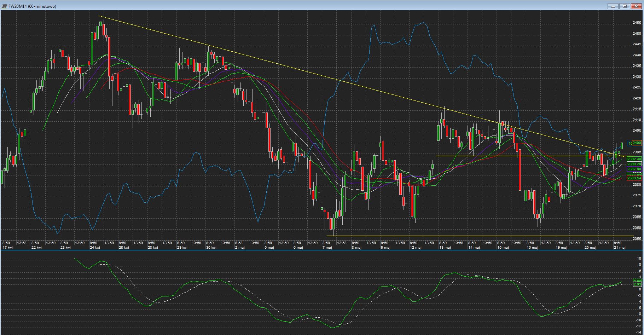Click the 2387.80 moving average label
Viewport: 644px width, 335px height.
(x=634, y=169)
